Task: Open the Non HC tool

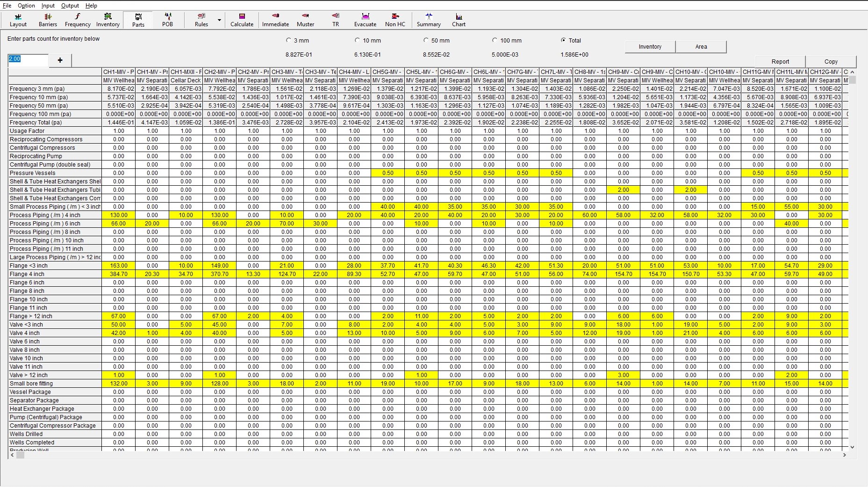Action: [395, 20]
